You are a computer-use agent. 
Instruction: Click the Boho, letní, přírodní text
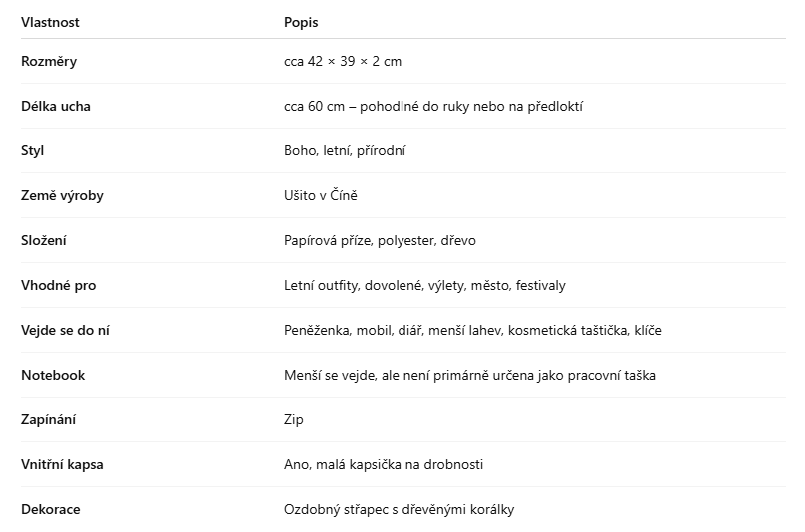tap(345, 151)
